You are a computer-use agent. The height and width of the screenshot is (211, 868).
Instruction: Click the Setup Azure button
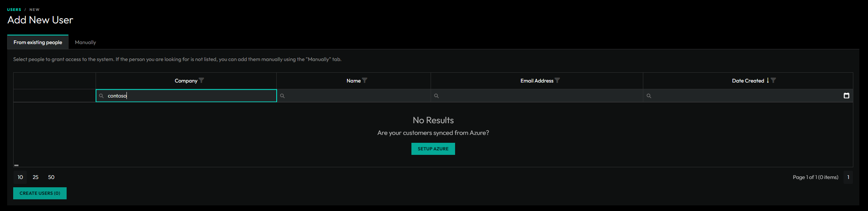[433, 149]
